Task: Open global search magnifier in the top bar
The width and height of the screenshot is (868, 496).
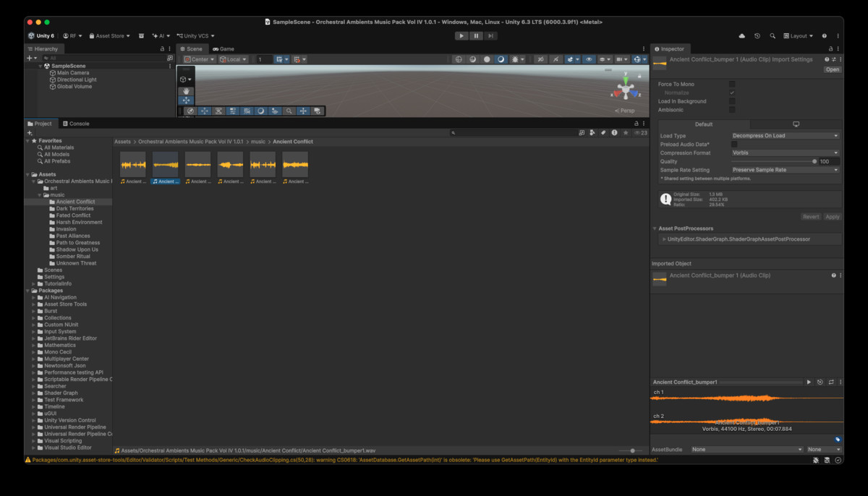Action: pos(773,35)
